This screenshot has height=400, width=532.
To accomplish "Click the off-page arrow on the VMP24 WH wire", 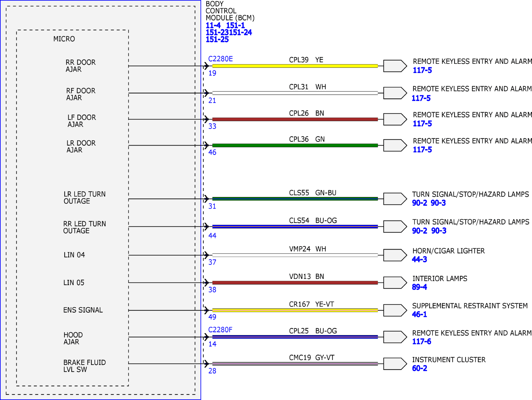I will (395, 255).
